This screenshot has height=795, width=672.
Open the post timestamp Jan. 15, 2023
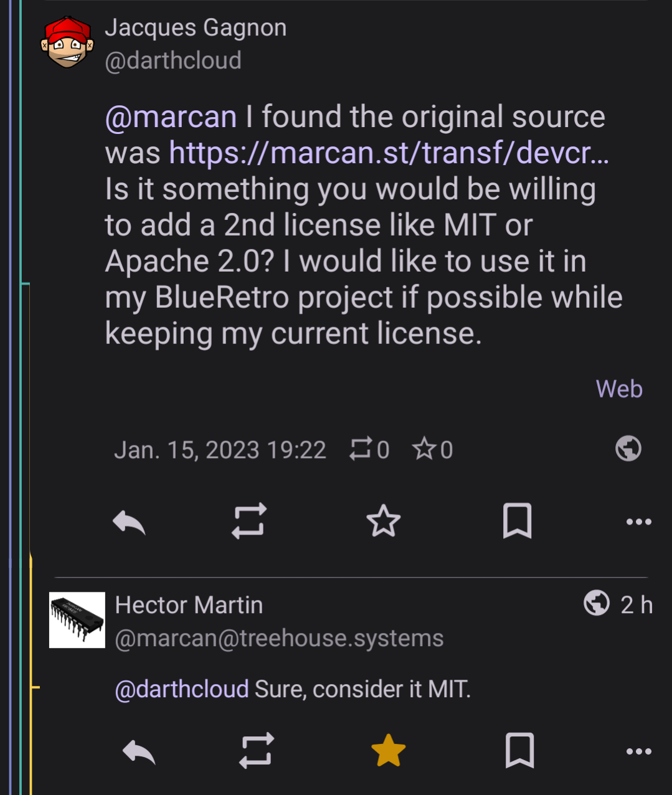[220, 449]
